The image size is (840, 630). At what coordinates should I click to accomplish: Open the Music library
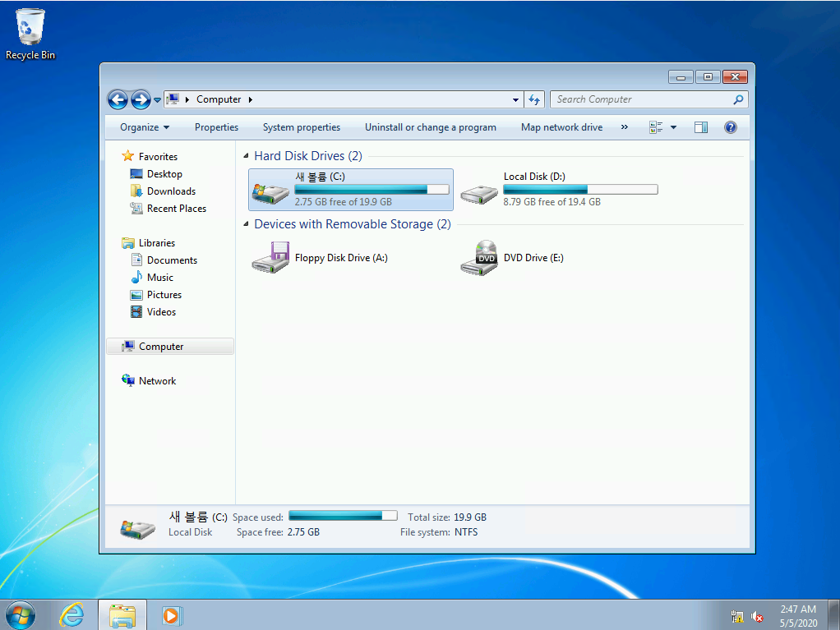pyautogui.click(x=159, y=278)
